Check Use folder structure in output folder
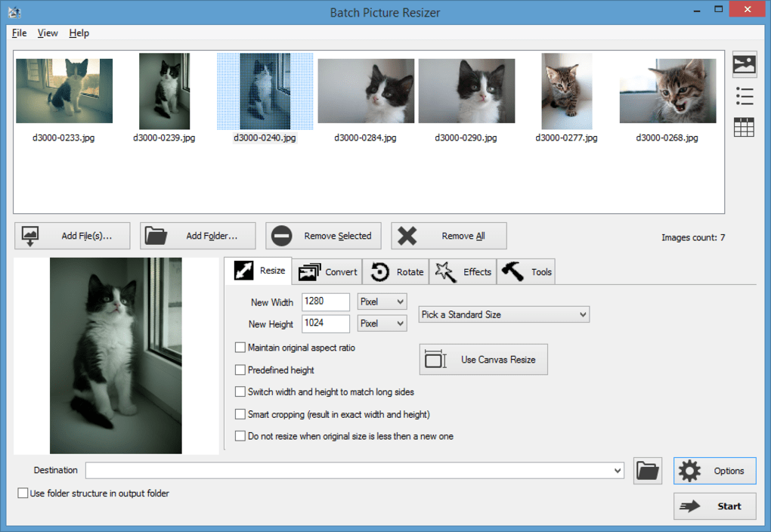The width and height of the screenshot is (771, 532). (23, 493)
